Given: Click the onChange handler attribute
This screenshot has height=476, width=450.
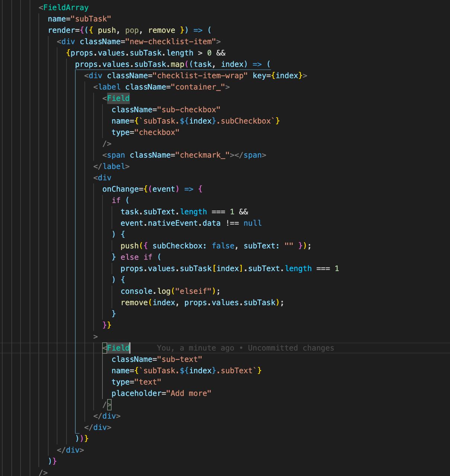Looking at the screenshot, I should (120, 189).
